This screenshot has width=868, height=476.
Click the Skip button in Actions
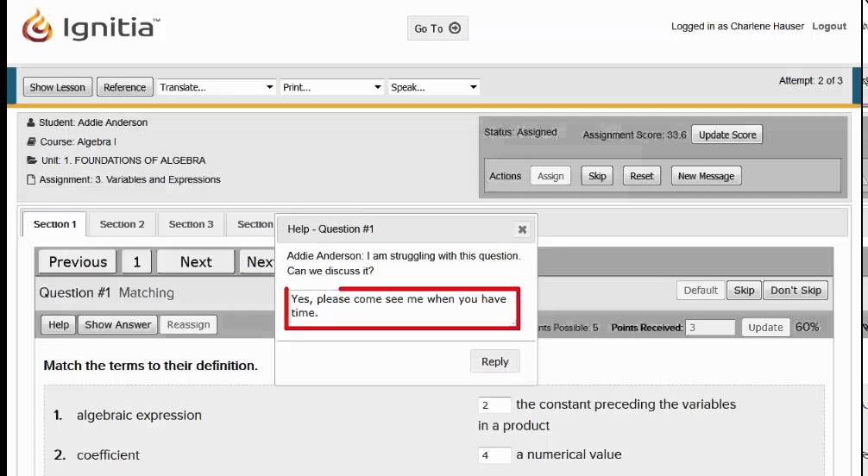(x=597, y=176)
